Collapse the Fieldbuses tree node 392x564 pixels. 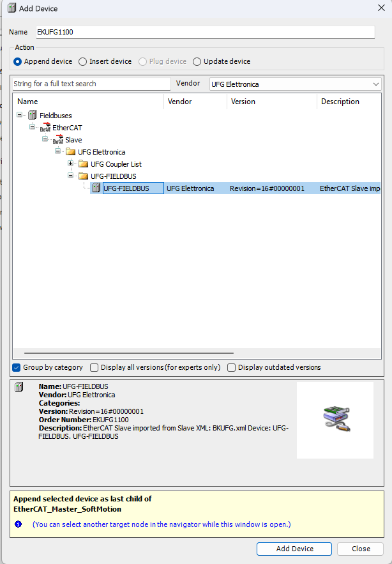point(19,115)
